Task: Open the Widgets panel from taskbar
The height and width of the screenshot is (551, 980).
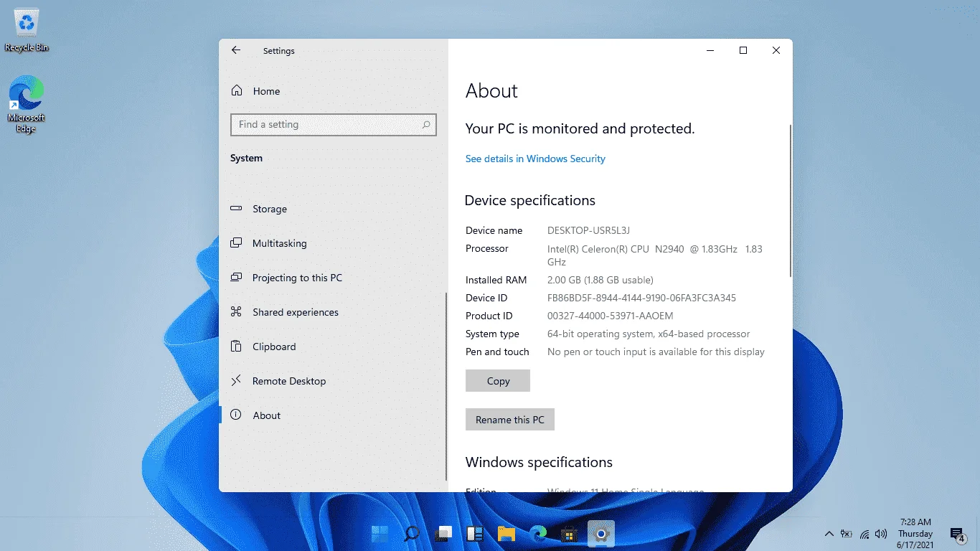Action: click(x=475, y=533)
